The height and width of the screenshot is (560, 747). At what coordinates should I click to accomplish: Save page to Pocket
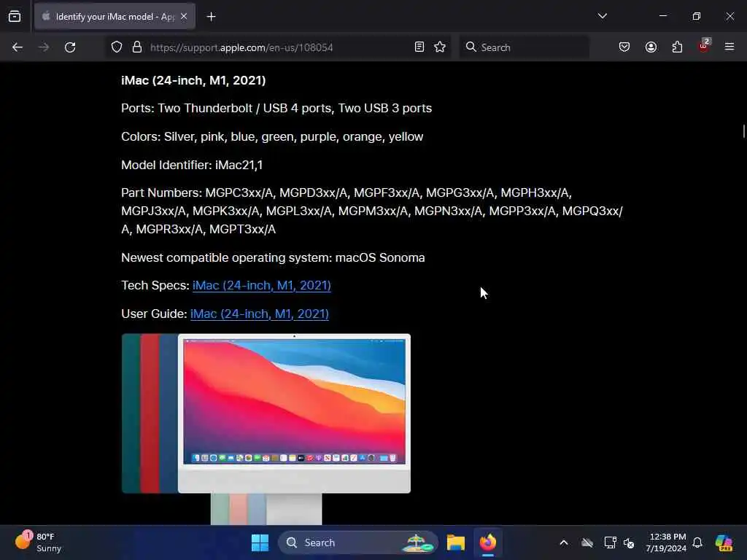[624, 47]
